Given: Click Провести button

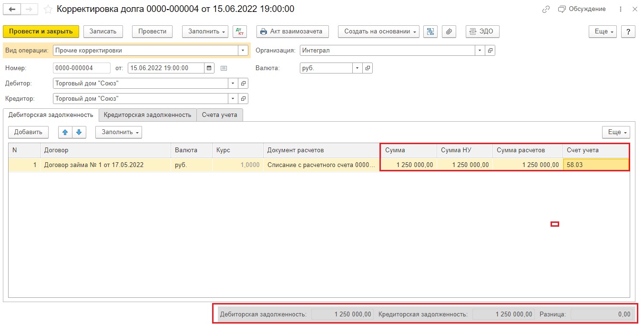Looking at the screenshot, I should tap(152, 31).
